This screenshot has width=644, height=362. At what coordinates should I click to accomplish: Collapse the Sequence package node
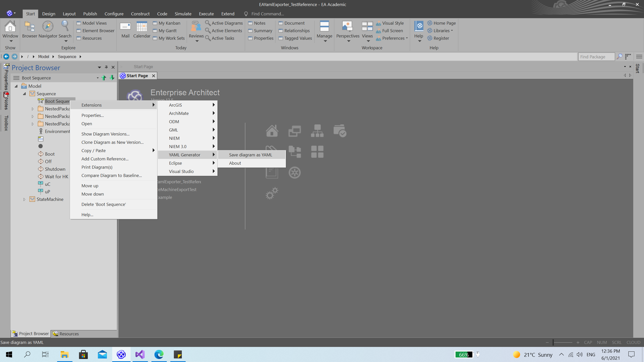[24, 94]
